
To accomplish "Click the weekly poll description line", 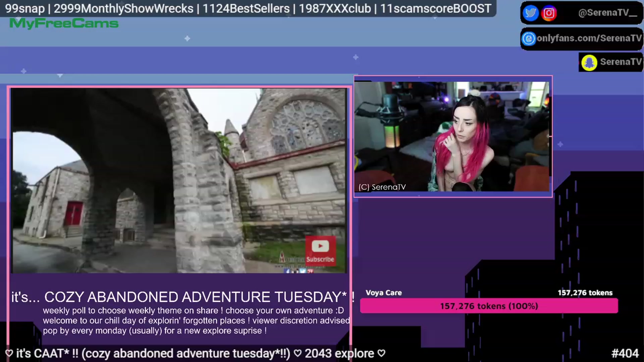I will click(193, 310).
